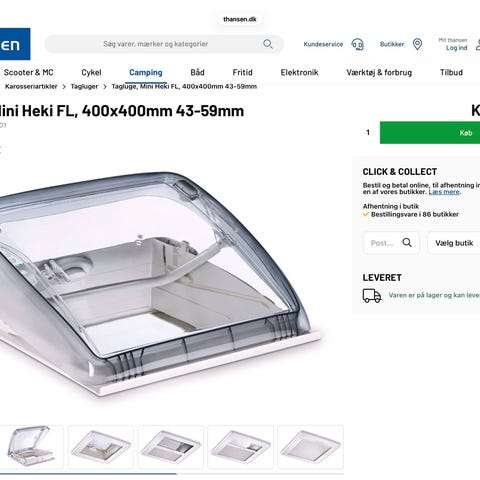Navigate to Tagluger breadcrumb
This screenshot has width=480, height=480.
[84, 87]
